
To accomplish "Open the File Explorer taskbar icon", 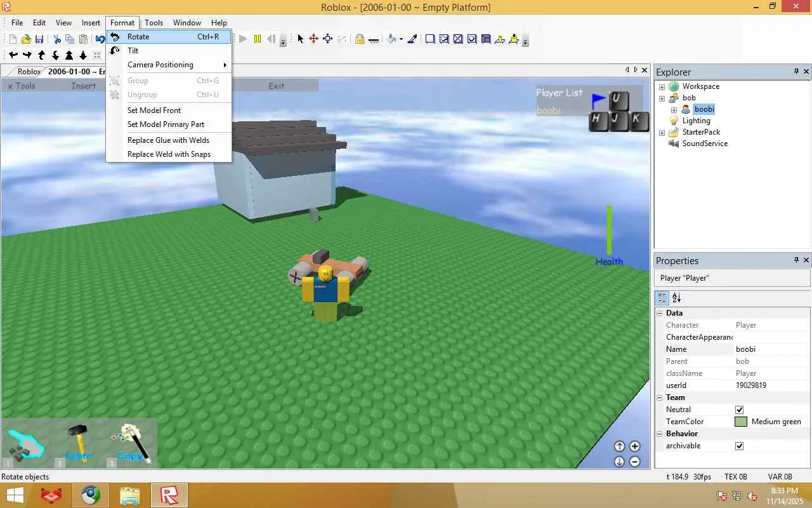I will [x=129, y=495].
